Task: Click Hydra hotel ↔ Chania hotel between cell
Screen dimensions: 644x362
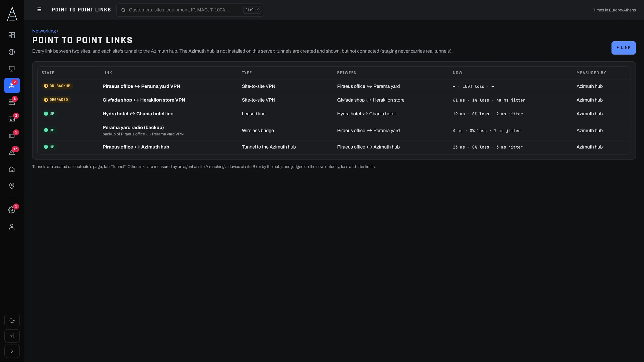Action: click(x=366, y=114)
